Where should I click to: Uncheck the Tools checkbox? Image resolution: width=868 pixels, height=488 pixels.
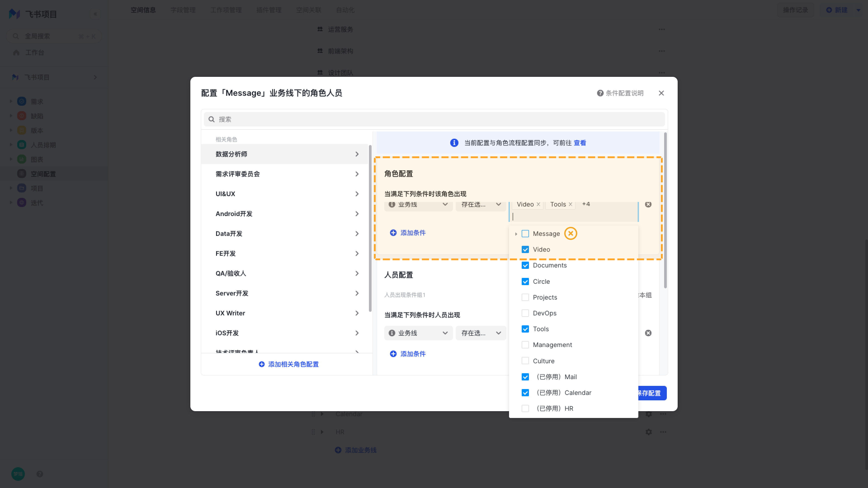(525, 329)
